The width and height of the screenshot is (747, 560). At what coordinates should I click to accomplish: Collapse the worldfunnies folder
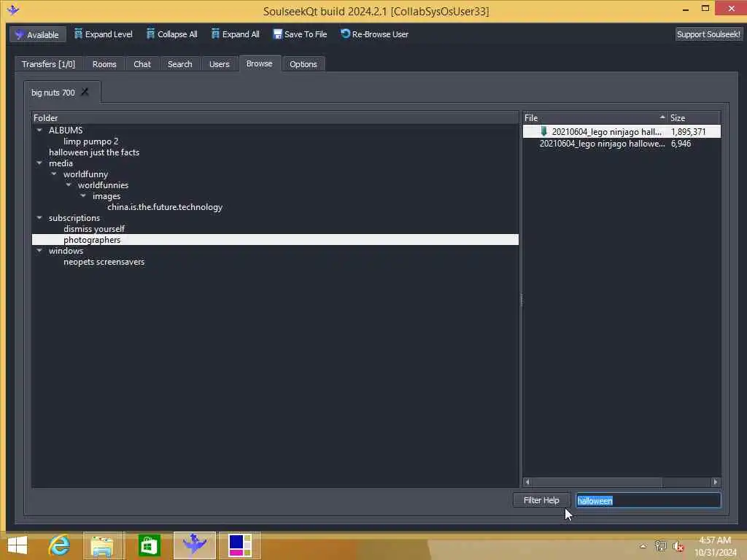pos(69,184)
